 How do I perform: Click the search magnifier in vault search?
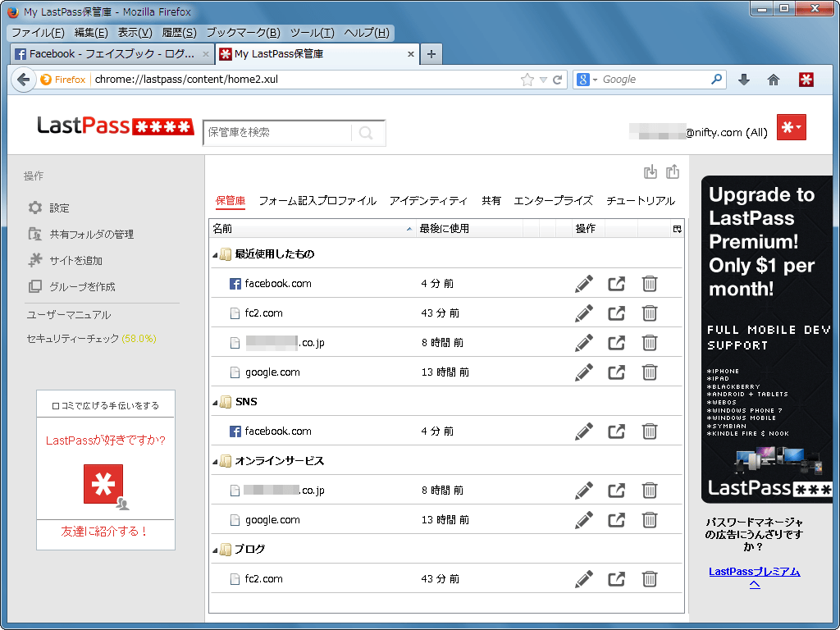coord(367,133)
